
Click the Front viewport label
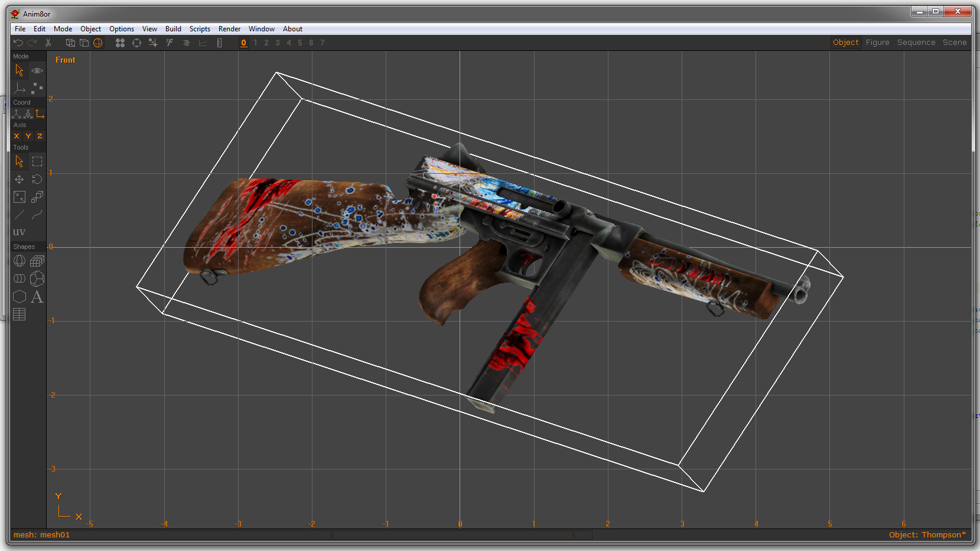66,60
